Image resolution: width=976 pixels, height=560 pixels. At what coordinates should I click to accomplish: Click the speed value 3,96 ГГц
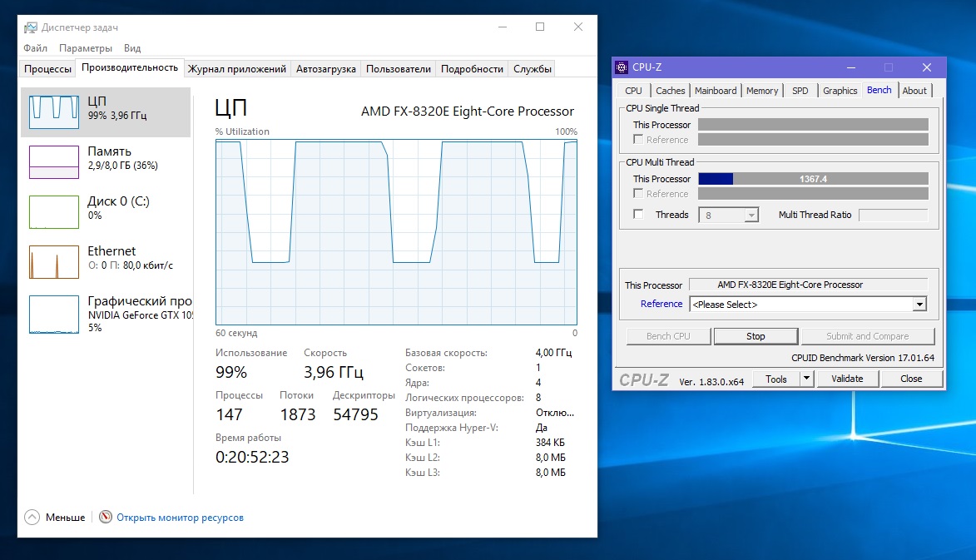(x=334, y=372)
